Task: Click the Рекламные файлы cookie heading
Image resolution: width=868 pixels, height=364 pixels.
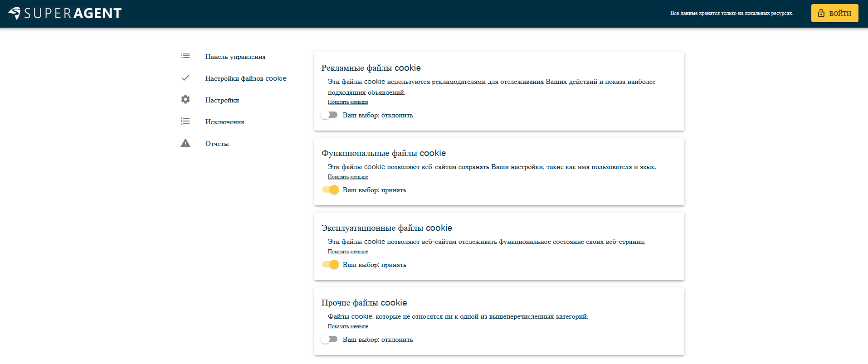Action: click(371, 68)
